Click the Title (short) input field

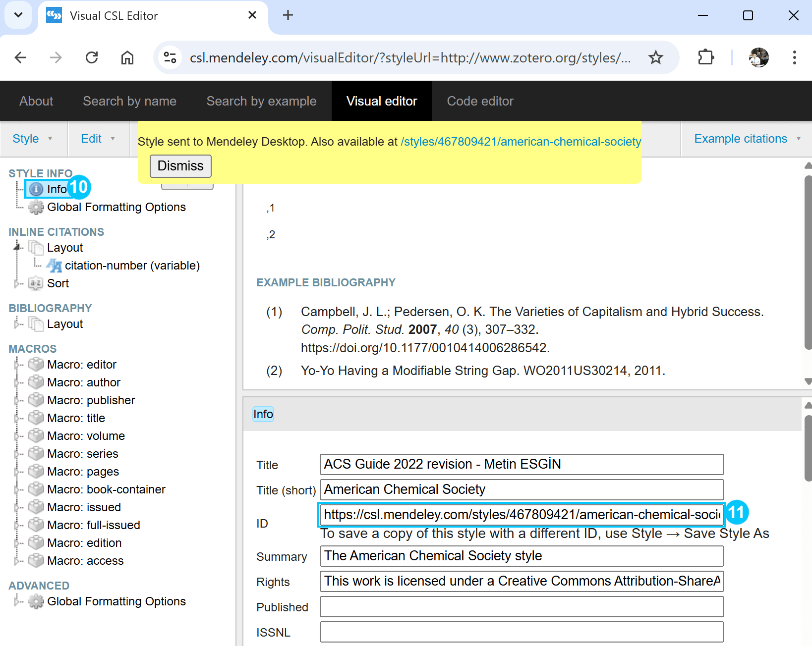[x=522, y=489]
